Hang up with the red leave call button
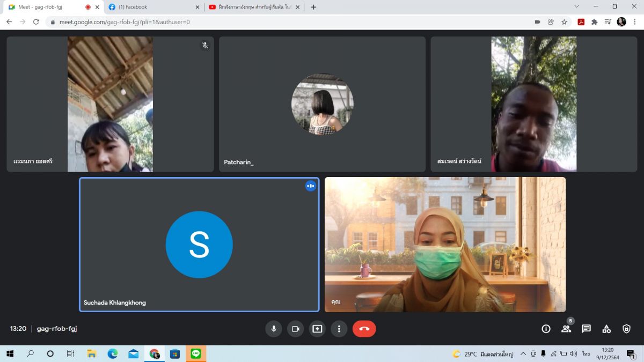 click(364, 329)
